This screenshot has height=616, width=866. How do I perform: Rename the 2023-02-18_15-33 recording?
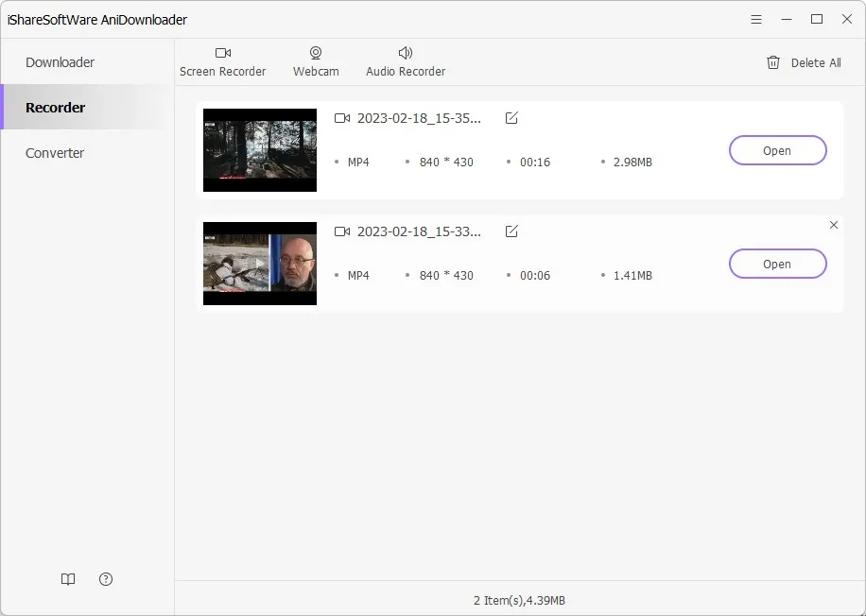coord(511,231)
